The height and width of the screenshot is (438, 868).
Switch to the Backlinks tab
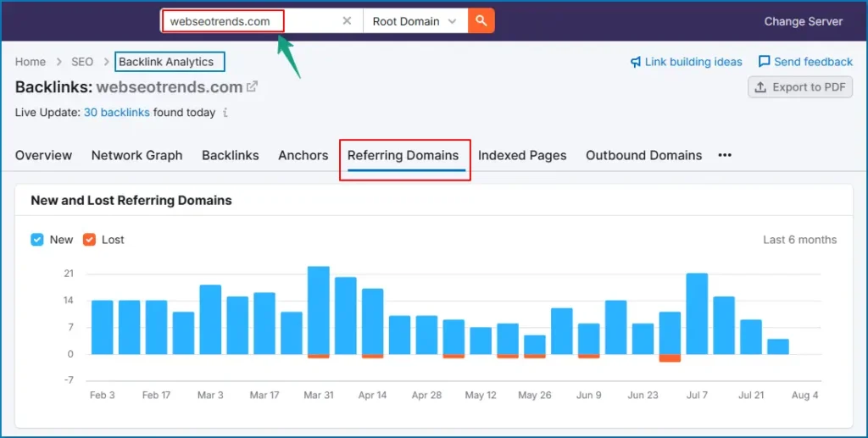(x=231, y=155)
